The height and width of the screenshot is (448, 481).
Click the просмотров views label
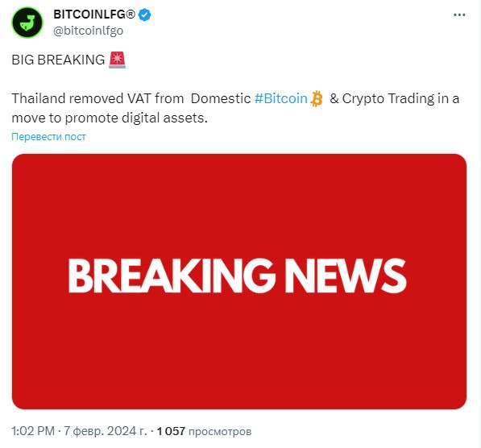(220, 431)
